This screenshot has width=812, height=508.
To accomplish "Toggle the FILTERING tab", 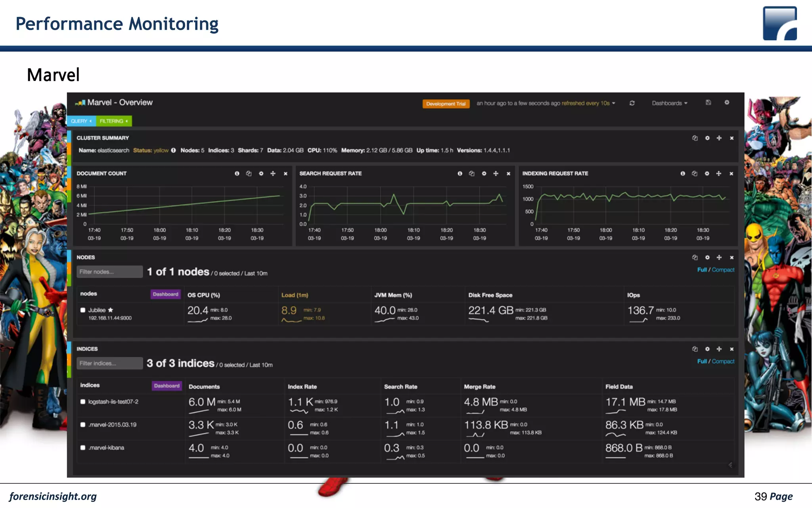I will point(114,121).
